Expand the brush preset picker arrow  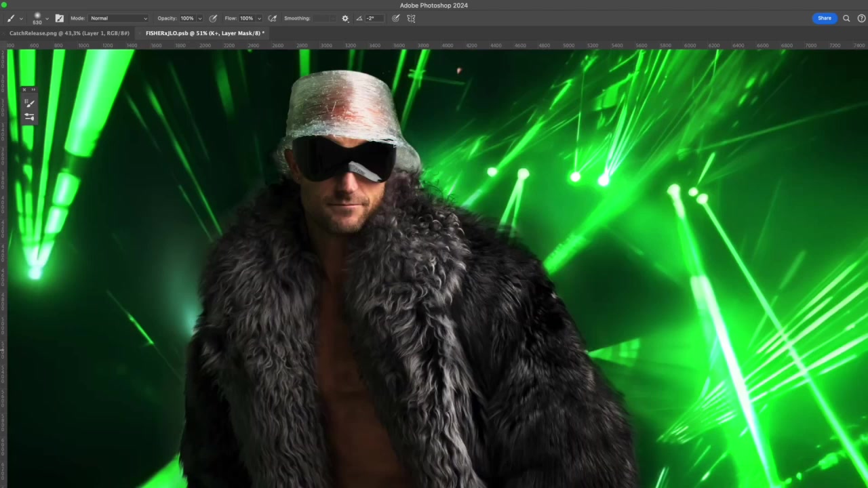(x=46, y=18)
